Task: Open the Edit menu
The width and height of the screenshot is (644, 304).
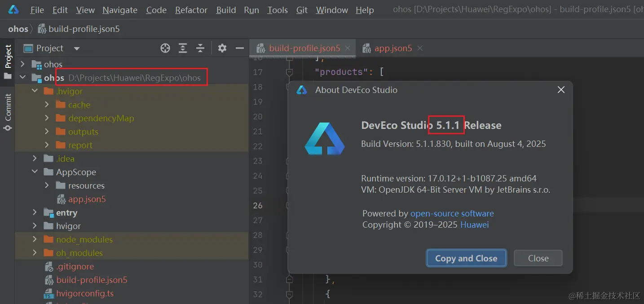Action: tap(60, 10)
